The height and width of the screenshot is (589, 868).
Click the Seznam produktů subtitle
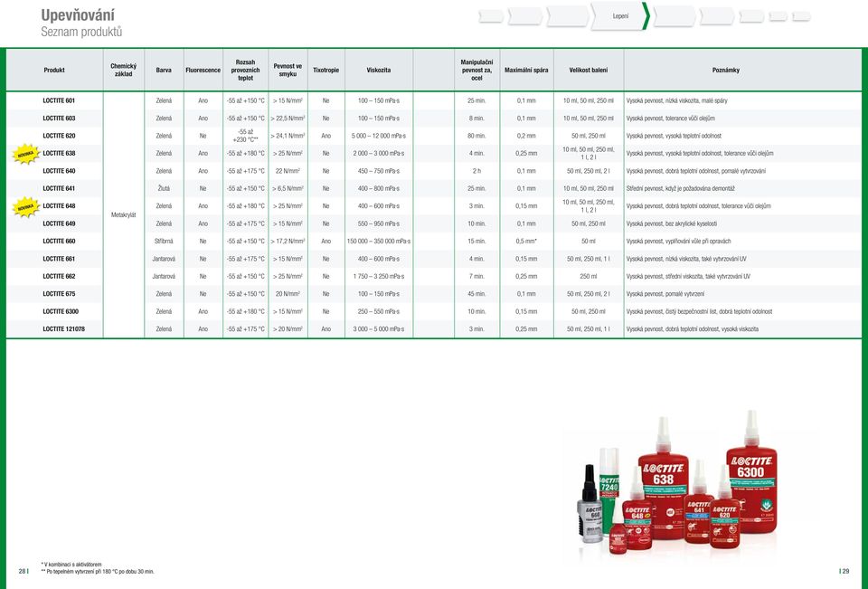(x=81, y=33)
